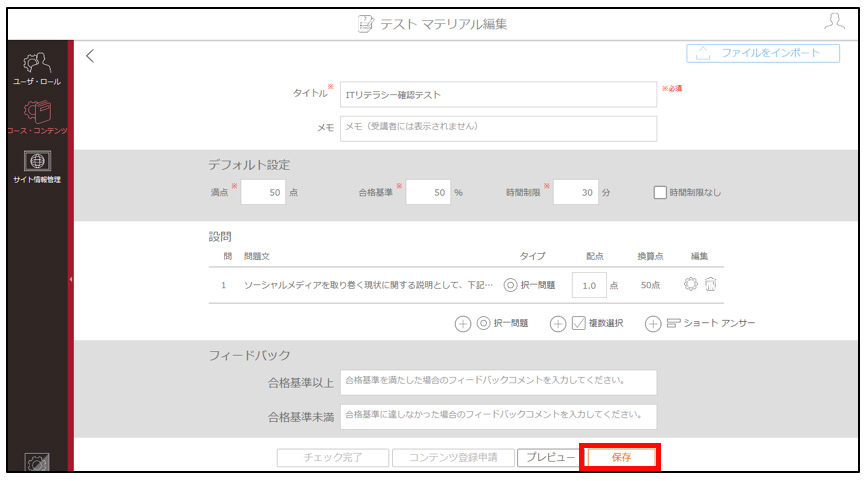Click the チェック完了 button
Viewport: 866px width, 481px height.
point(332,457)
